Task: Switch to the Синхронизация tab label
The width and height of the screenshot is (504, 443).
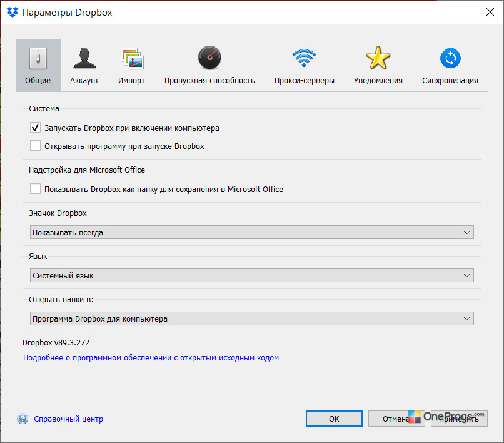Action: point(450,81)
